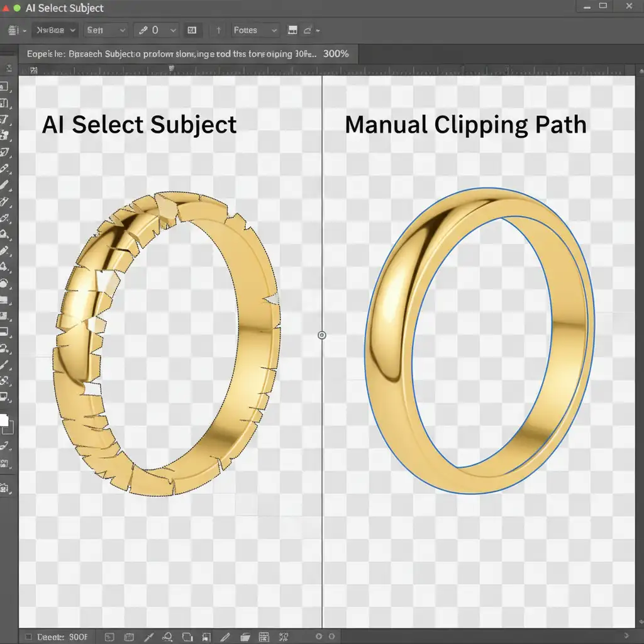The height and width of the screenshot is (644, 644).
Task: Click the 'AI Select Subject' heading text
Action: click(x=139, y=125)
